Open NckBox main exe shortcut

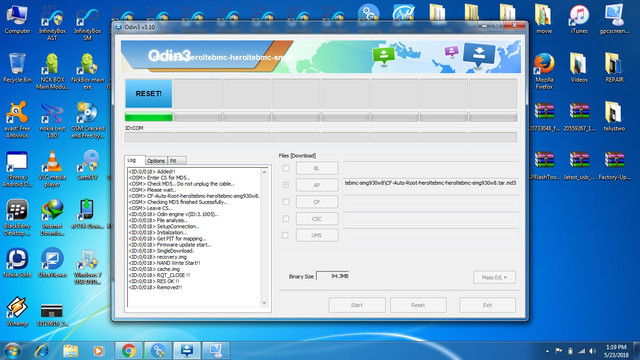[87, 72]
